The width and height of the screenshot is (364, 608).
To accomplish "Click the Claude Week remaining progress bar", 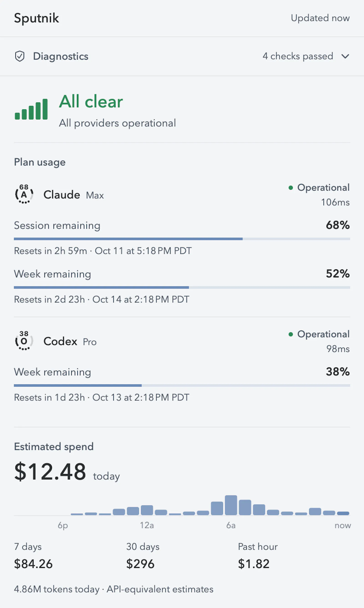I will pyautogui.click(x=182, y=287).
